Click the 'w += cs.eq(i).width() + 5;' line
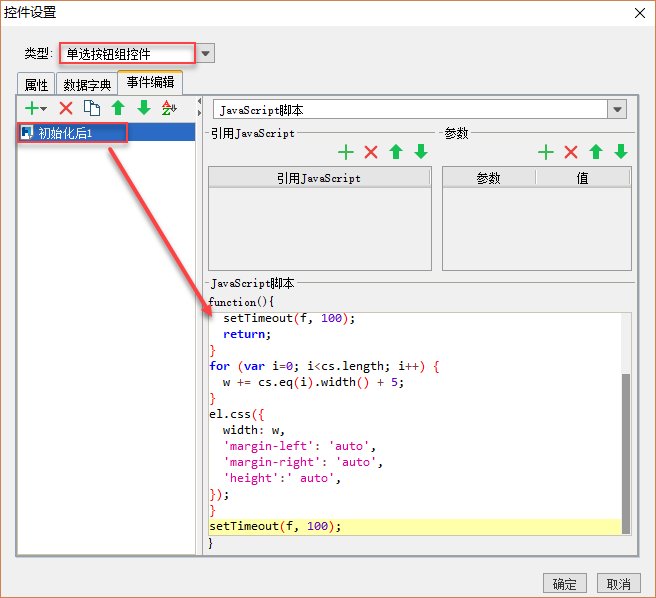The image size is (656, 598). [313, 382]
